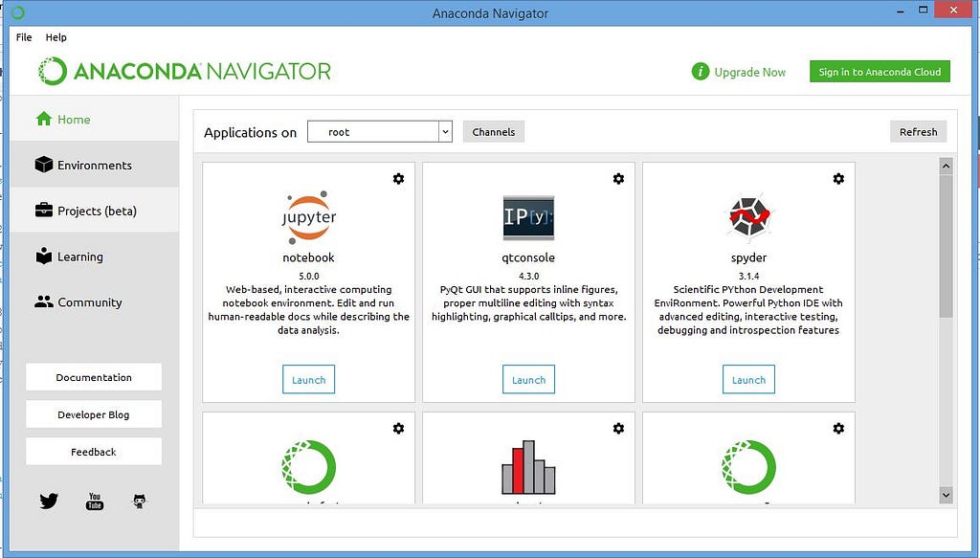This screenshot has height=558, width=980.
Task: Open the Feedback button
Action: [x=94, y=451]
